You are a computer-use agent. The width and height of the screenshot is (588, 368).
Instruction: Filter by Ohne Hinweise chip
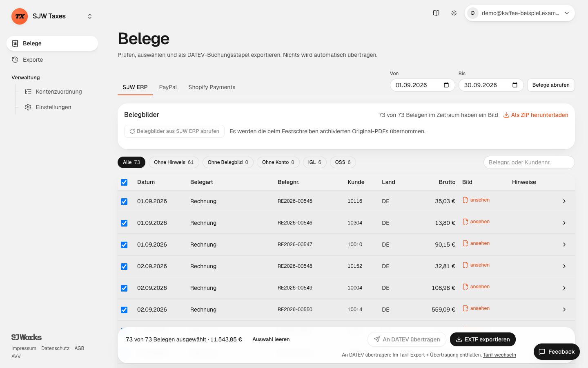click(x=174, y=162)
